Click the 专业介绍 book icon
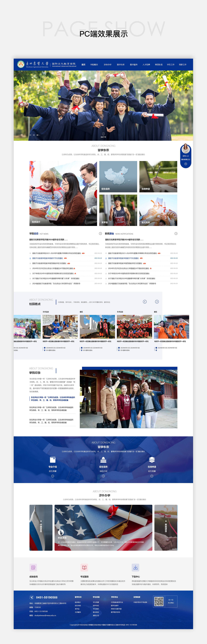207x644 pixels. (x=52, y=460)
